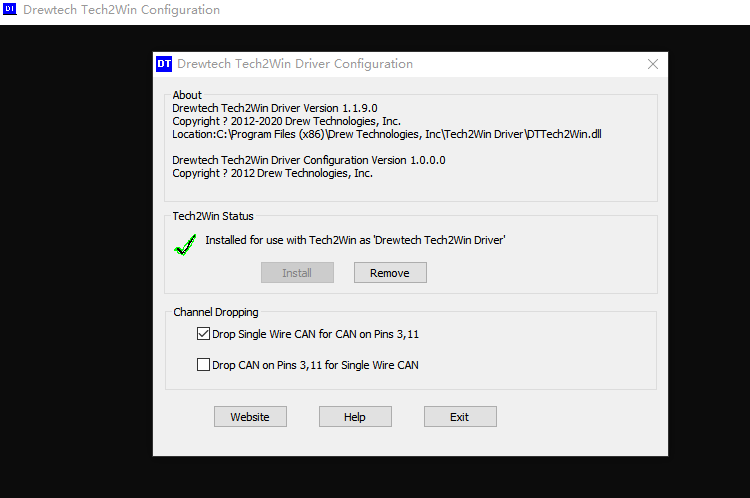Exit the configuration dialog
The height and width of the screenshot is (498, 750).
(x=460, y=417)
